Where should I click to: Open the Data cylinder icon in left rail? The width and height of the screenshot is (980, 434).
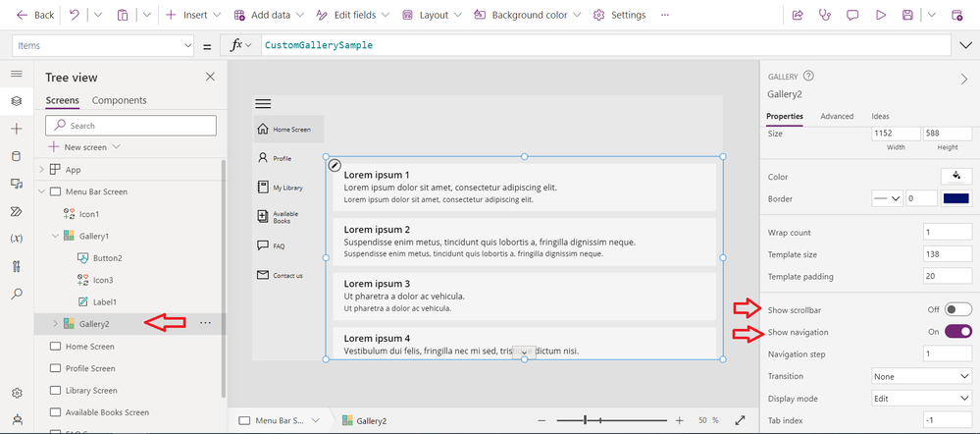point(17,156)
